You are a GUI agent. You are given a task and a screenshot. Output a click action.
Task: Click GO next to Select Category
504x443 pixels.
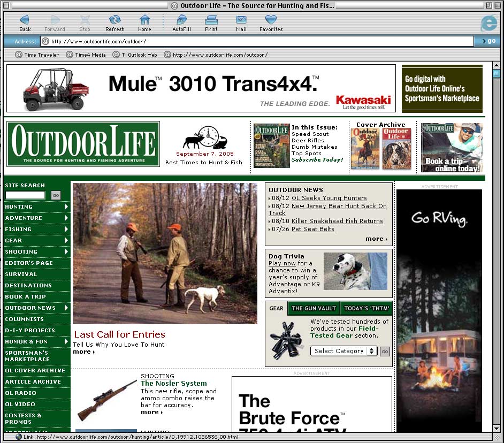pyautogui.click(x=385, y=352)
